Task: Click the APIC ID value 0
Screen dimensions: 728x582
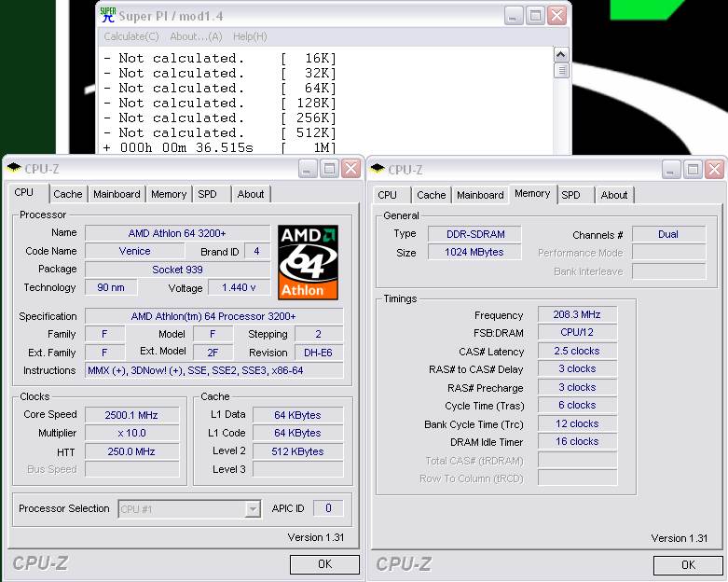Action: pyautogui.click(x=328, y=508)
